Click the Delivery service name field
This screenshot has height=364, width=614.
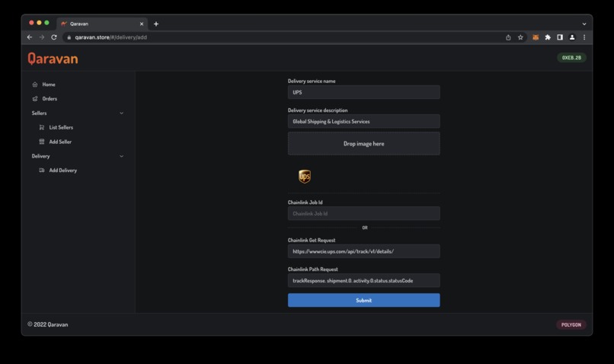[364, 92]
